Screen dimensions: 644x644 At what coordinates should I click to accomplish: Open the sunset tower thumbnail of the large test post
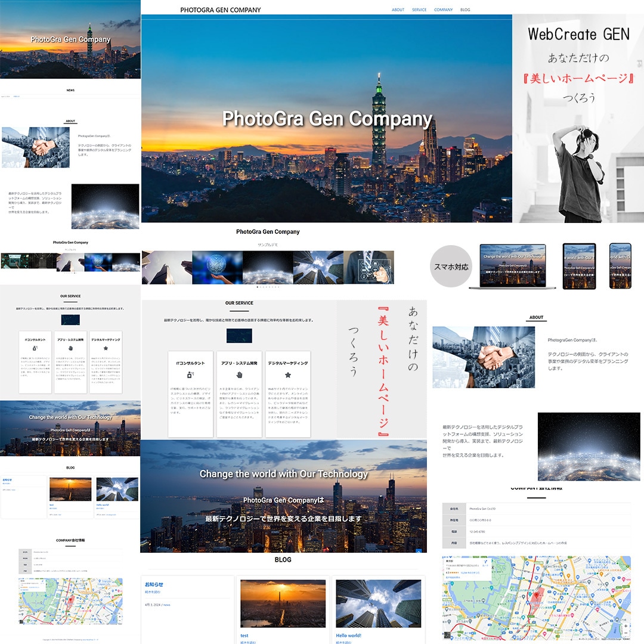(283, 603)
